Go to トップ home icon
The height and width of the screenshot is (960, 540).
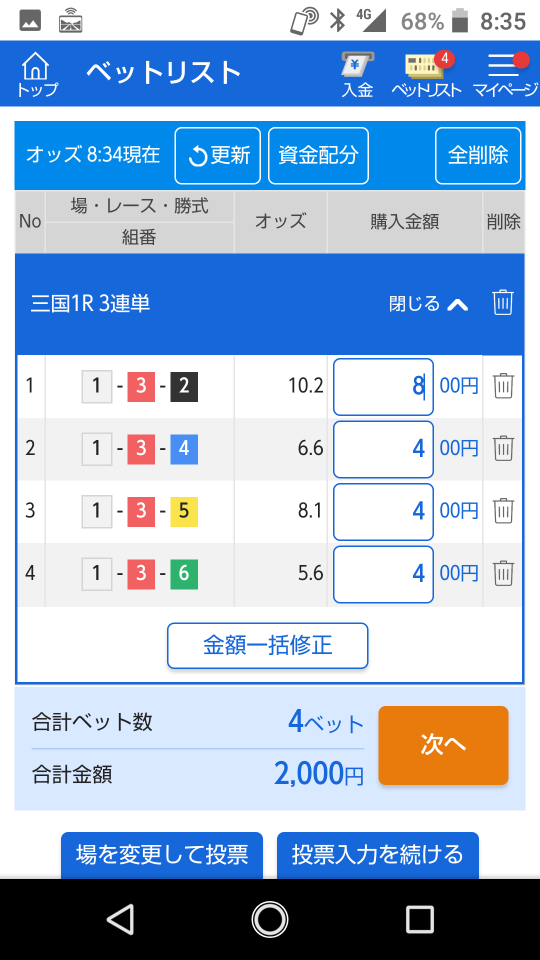37,74
